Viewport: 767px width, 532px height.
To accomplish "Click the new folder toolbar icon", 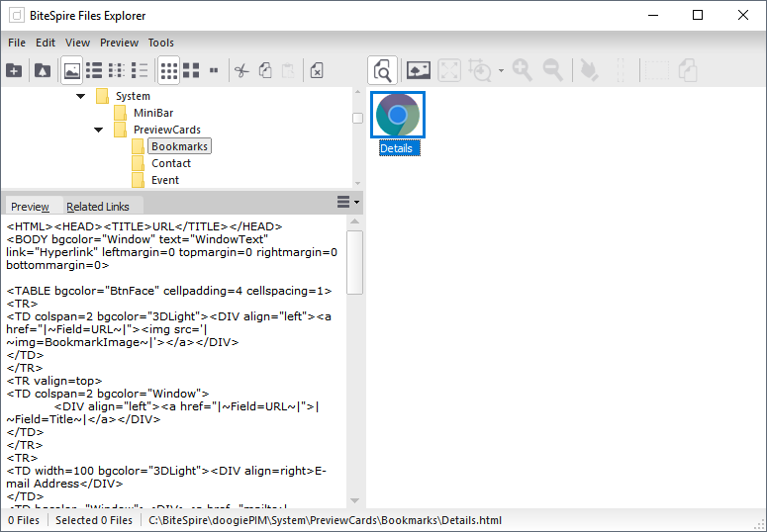I will 14,71.
